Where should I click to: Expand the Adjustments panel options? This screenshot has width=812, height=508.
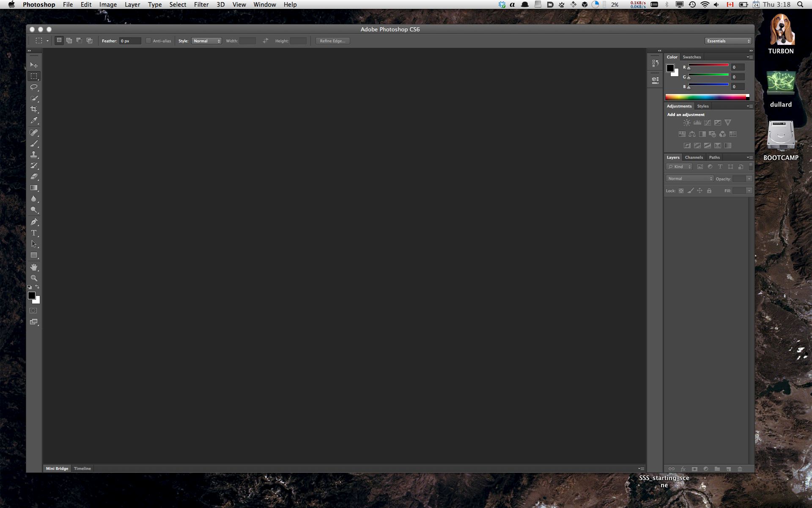pos(749,106)
